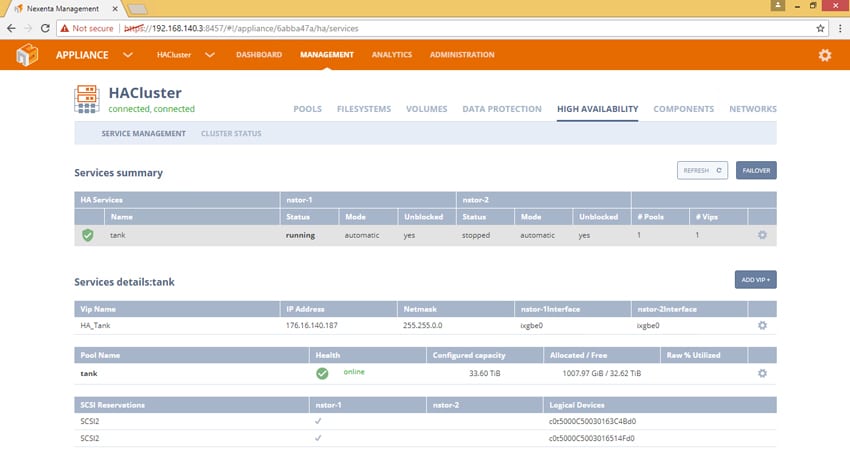Click browser back arrow

pyautogui.click(x=11, y=28)
